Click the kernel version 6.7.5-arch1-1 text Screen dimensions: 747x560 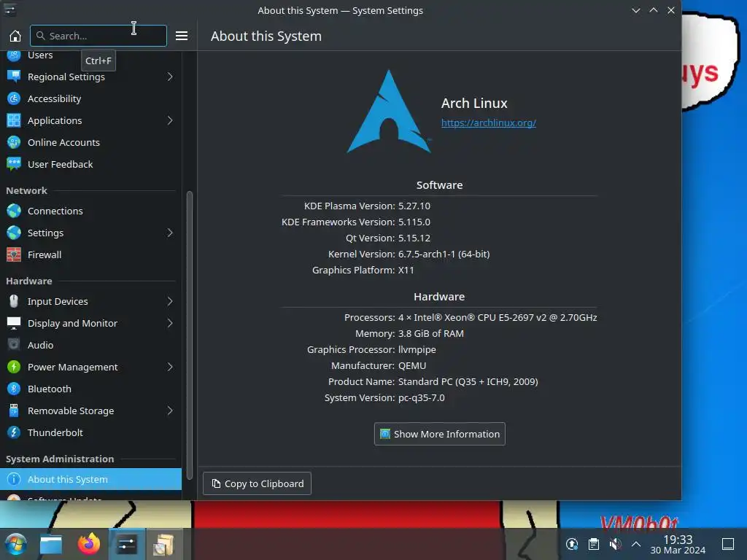pos(444,254)
